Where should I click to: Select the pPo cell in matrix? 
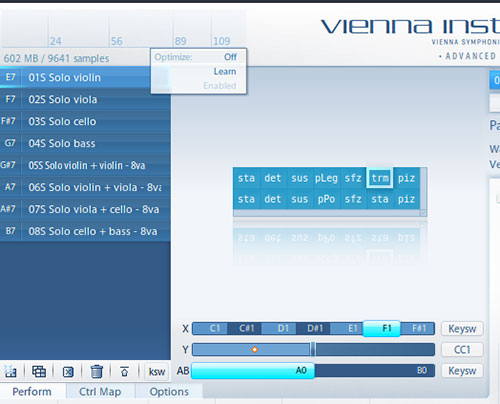[326, 199]
